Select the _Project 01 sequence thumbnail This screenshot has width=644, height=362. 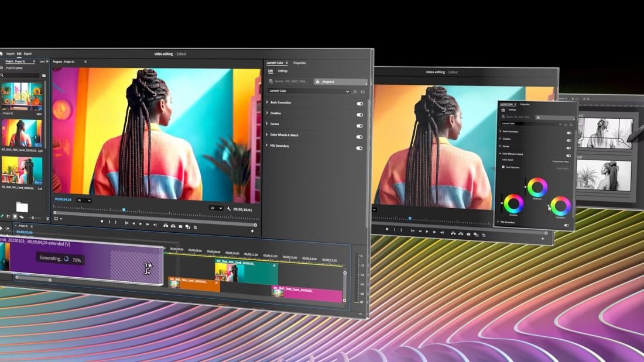pyautogui.click(x=21, y=96)
